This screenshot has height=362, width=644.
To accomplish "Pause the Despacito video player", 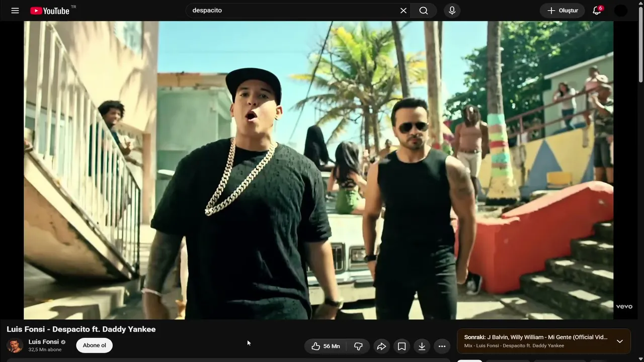I will tap(318, 170).
